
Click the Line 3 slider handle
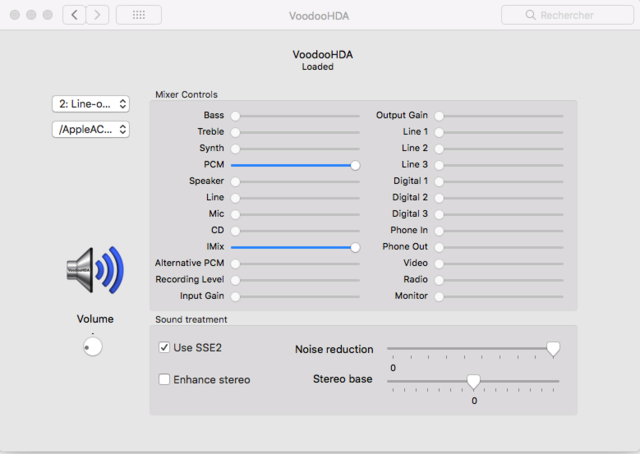439,165
